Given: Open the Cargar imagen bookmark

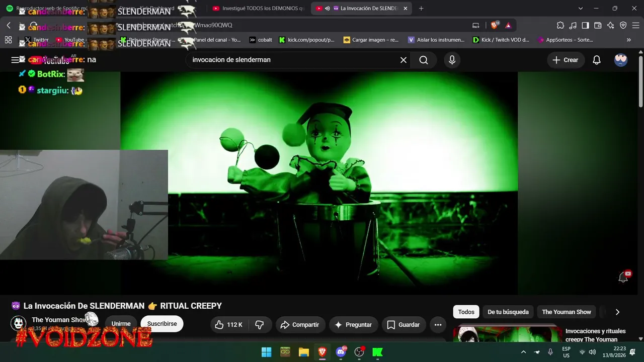Looking at the screenshot, I should pyautogui.click(x=371, y=40).
